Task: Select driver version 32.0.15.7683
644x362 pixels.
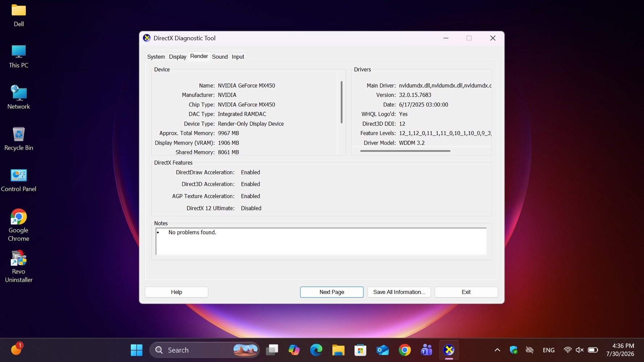Action: pos(415,95)
